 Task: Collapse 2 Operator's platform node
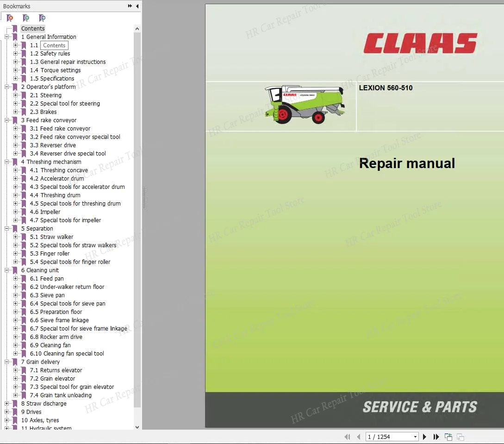[x=7, y=87]
